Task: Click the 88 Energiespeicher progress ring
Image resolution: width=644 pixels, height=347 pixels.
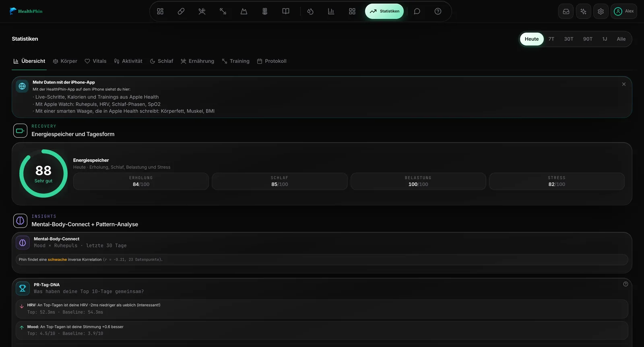Action: pos(43,173)
